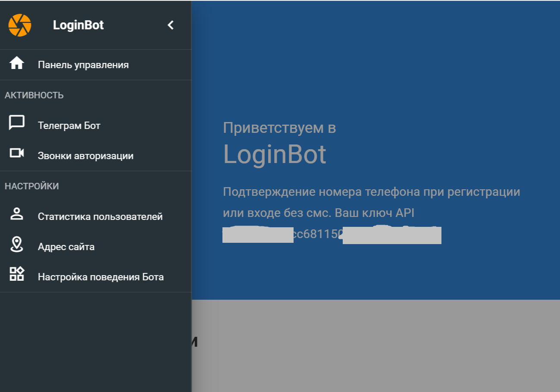Open the Адрес сайта settings
Viewport: 560px width, 392px height.
coord(66,247)
